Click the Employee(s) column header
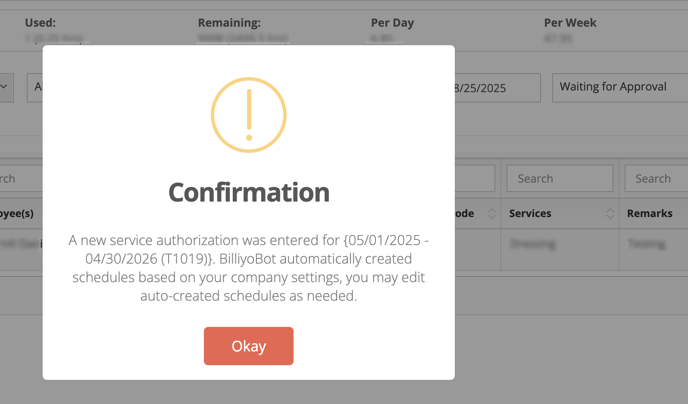The width and height of the screenshot is (688, 404). [x=18, y=214]
